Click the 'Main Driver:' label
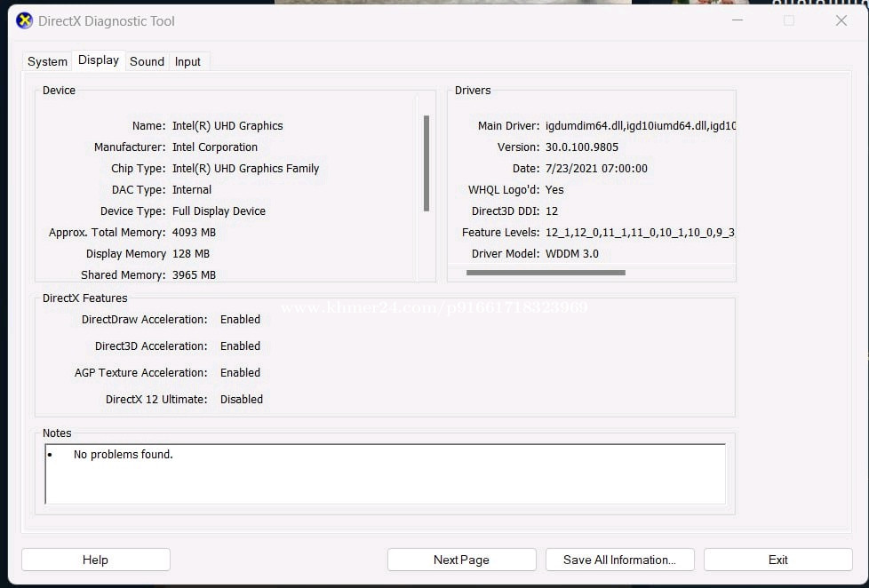Screen dimensions: 869x588 (509, 126)
